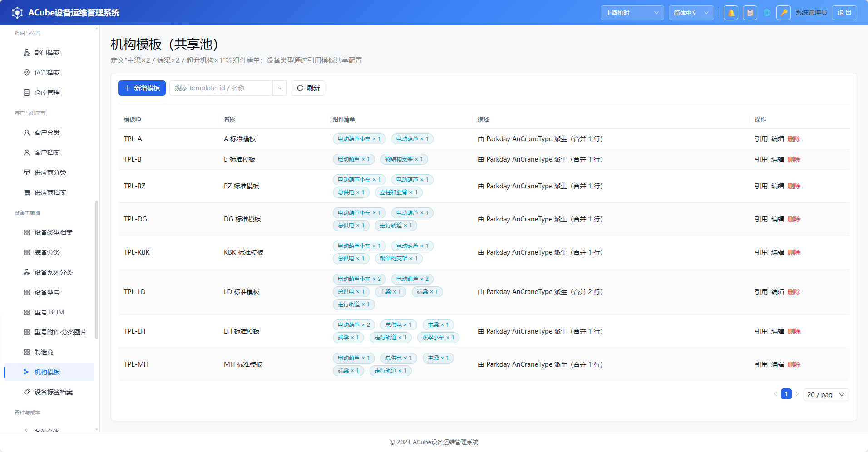Click 引用 for the TPL-A row
The image size is (868, 452).
[x=761, y=139]
